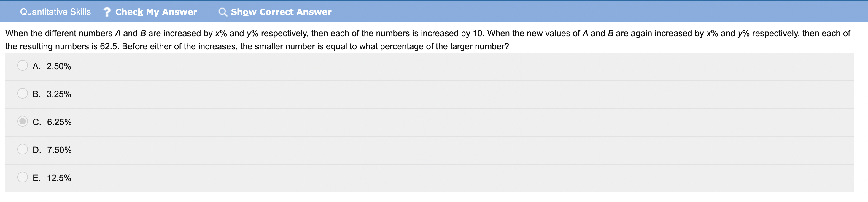
Task: Click the selected option C radio button
Action: (23, 121)
